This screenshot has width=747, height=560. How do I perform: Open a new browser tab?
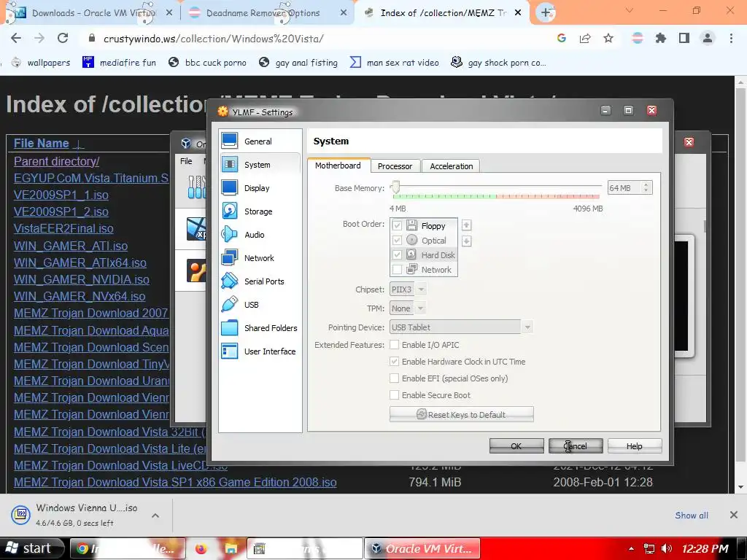coord(546,12)
